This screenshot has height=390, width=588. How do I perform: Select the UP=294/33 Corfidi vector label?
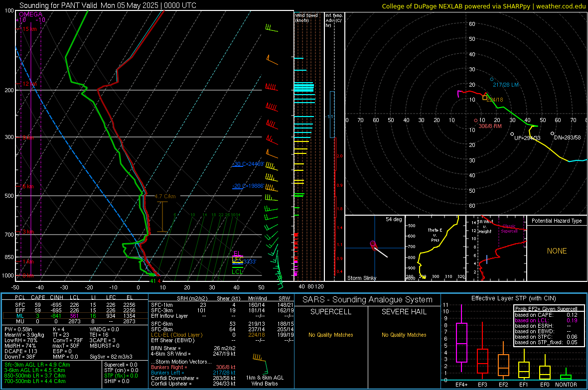(527, 138)
